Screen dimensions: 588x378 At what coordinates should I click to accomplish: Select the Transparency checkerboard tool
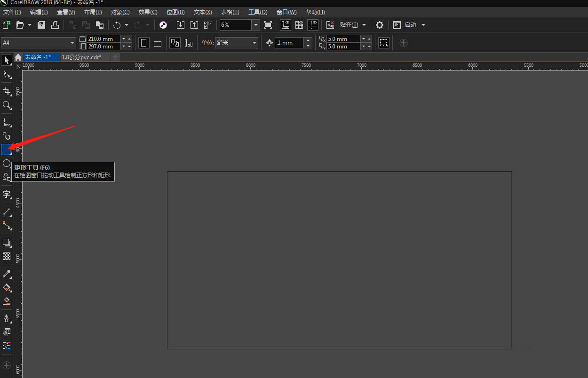coord(7,256)
